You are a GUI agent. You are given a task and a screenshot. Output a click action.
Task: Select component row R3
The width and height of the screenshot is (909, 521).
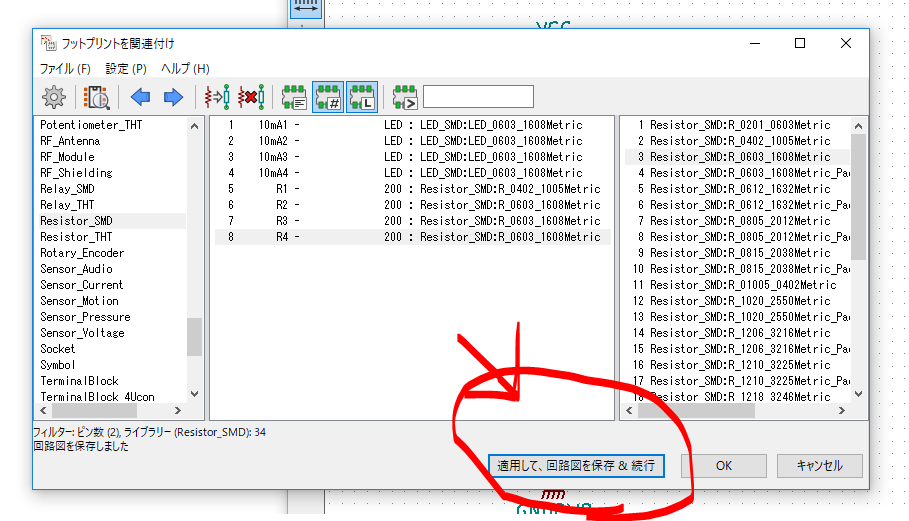pyautogui.click(x=412, y=221)
